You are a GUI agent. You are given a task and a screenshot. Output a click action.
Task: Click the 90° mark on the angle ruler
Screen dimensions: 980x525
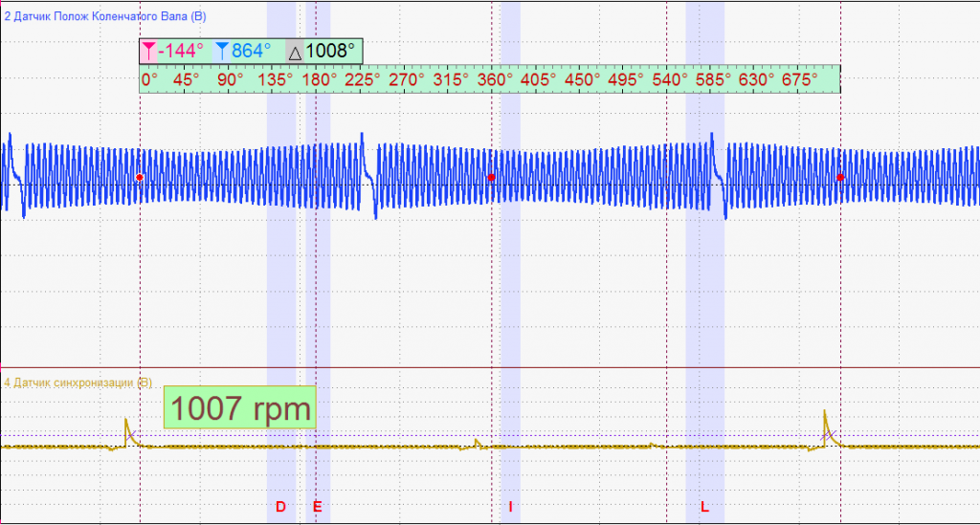click(x=230, y=80)
